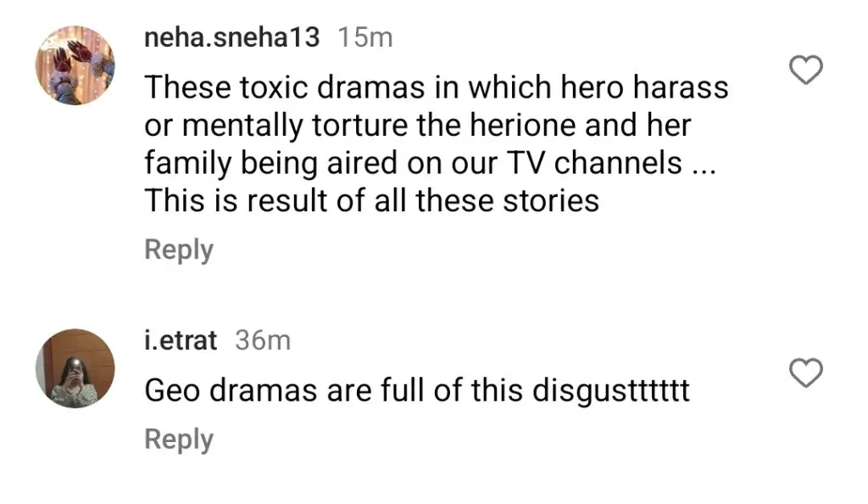Reply to i.etrat's Geo dramas comment
868x504 pixels.
coord(179,440)
